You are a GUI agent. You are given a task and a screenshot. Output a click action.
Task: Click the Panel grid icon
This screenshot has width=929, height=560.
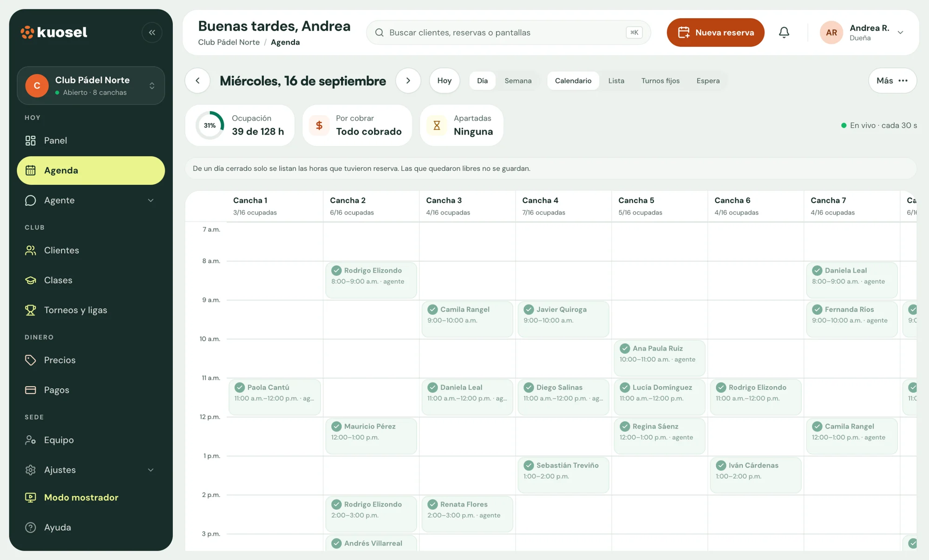(x=31, y=141)
